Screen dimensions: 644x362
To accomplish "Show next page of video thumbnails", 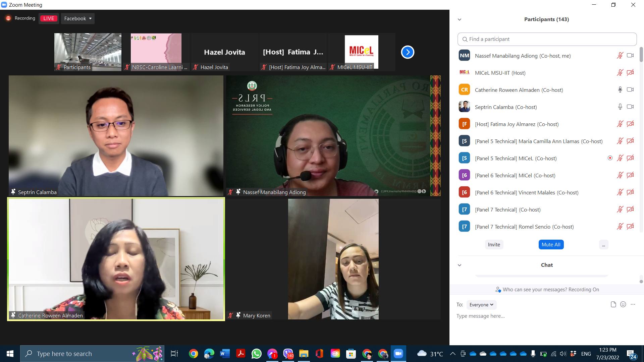I will coord(408,52).
